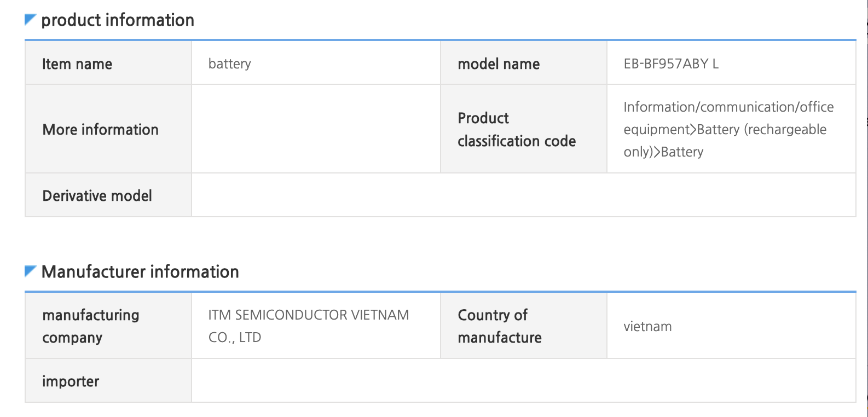Click the blue triangle beside product information

coord(30,20)
